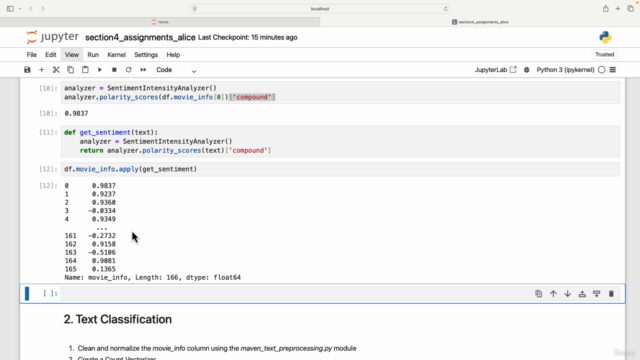Move the active cell down
This screenshot has height=360, width=640.
coord(568,294)
